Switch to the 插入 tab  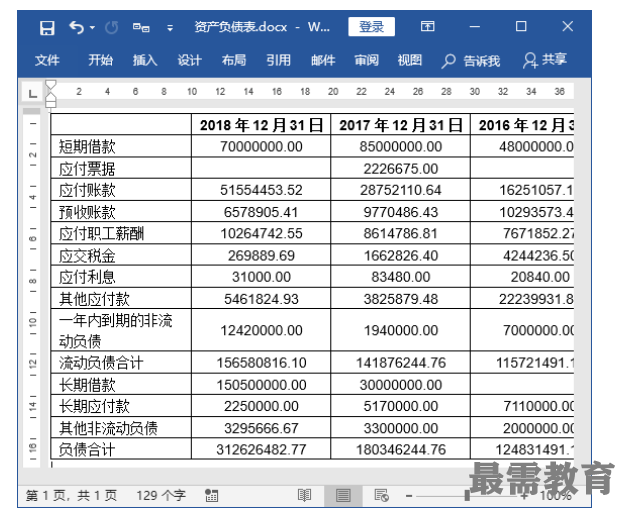point(145,60)
